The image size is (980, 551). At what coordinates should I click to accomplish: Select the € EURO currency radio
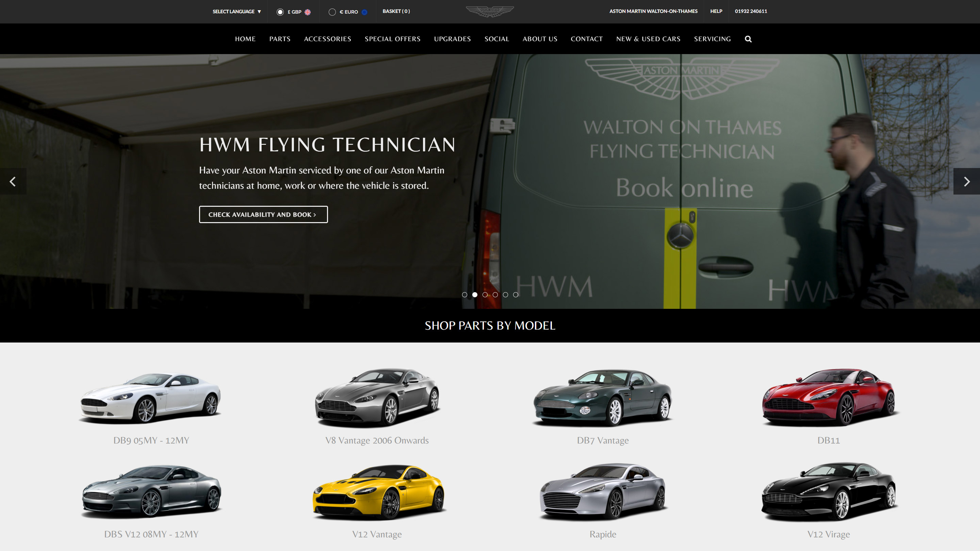[x=332, y=12]
